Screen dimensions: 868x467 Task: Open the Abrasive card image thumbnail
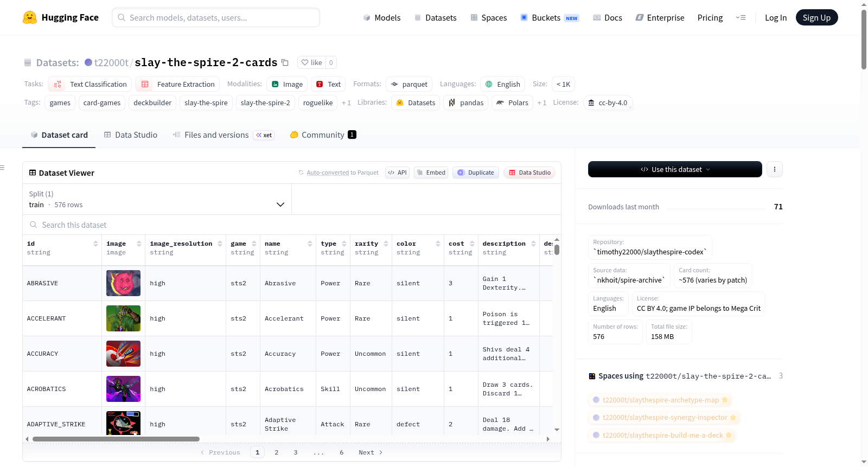[x=123, y=283]
